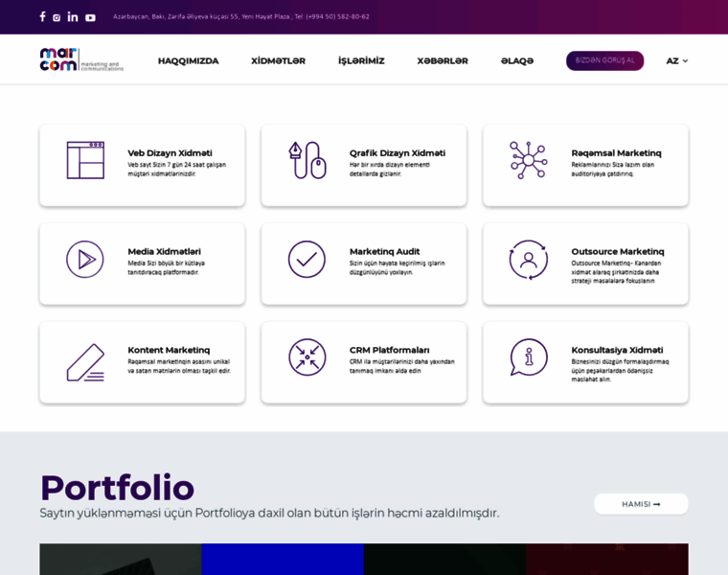
Task: Click the Rəqəmsal Marketinq network icon
Action: click(x=529, y=160)
